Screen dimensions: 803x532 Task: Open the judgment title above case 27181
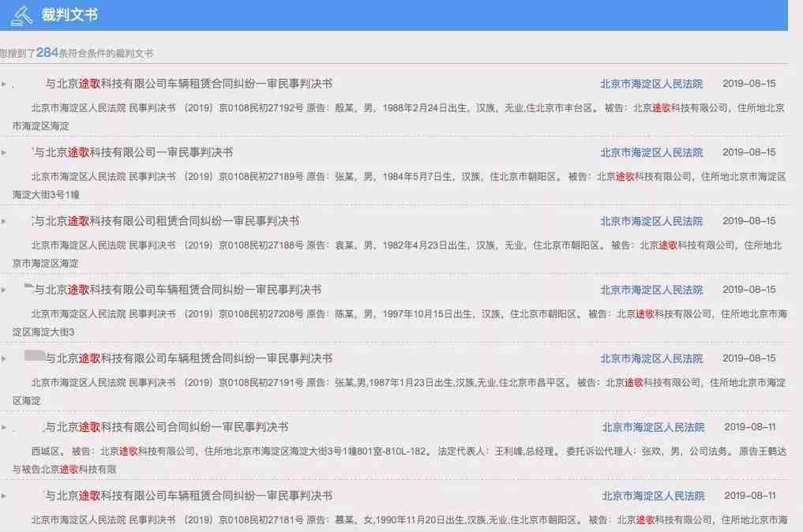pyautogui.click(x=189, y=495)
